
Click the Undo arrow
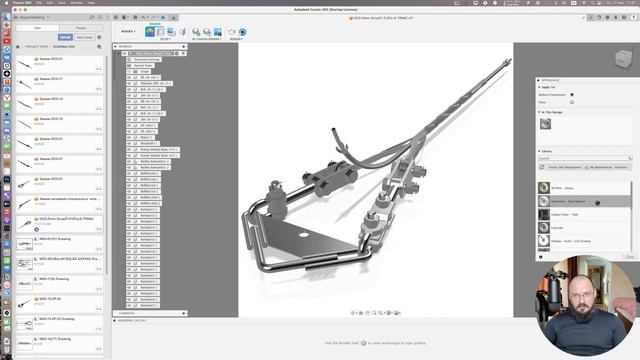(x=144, y=18)
